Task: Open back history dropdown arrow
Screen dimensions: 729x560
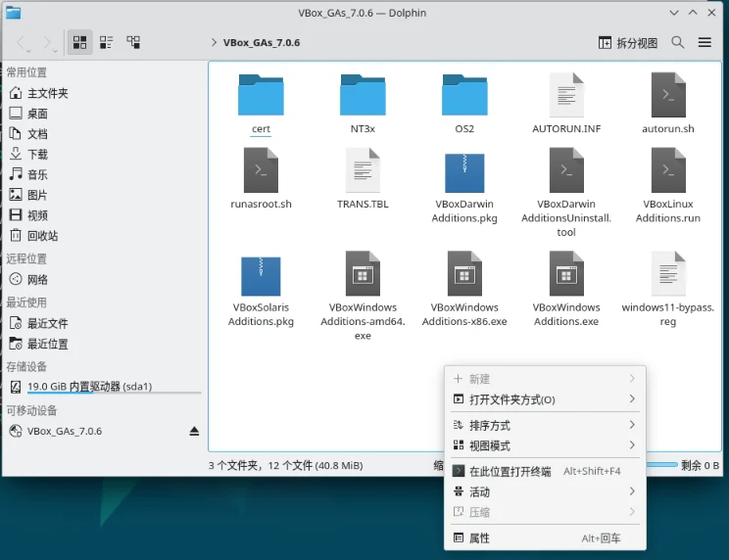Action: click(28, 51)
